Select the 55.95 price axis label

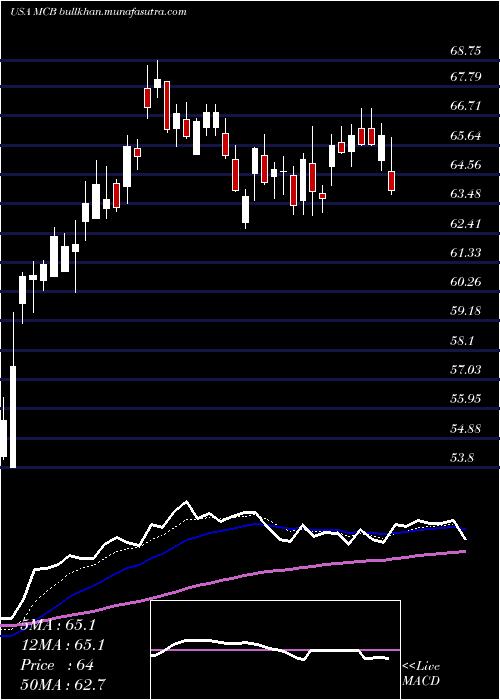466,399
